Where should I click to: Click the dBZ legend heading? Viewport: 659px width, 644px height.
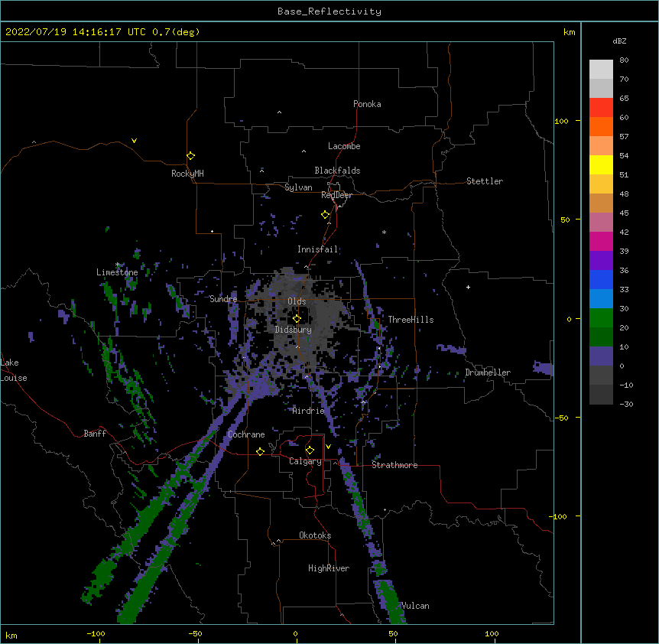click(619, 41)
